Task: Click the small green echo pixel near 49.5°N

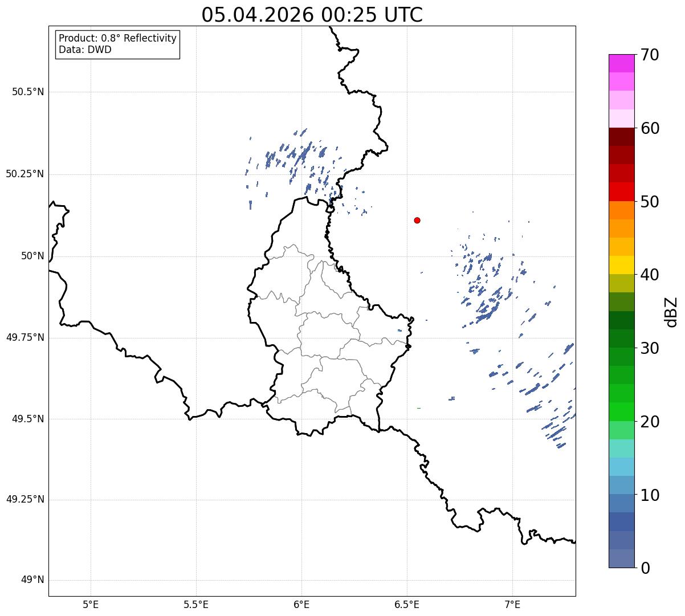Action: [x=419, y=408]
